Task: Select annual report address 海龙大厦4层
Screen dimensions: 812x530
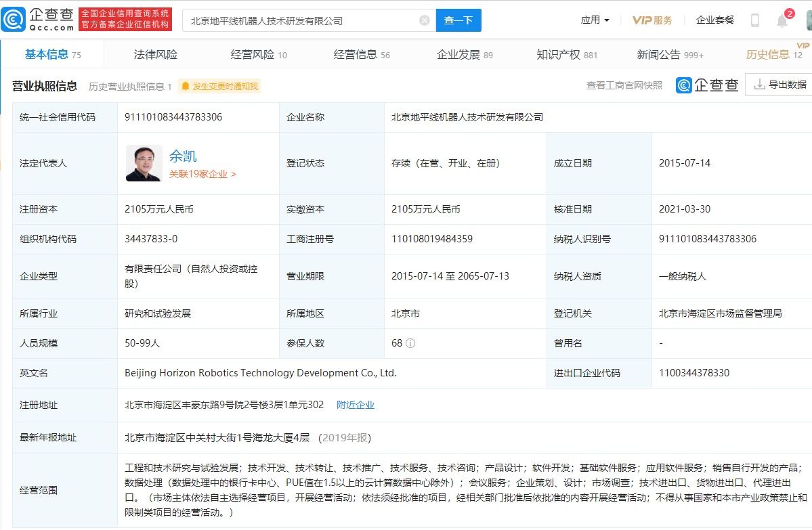Action: point(217,437)
